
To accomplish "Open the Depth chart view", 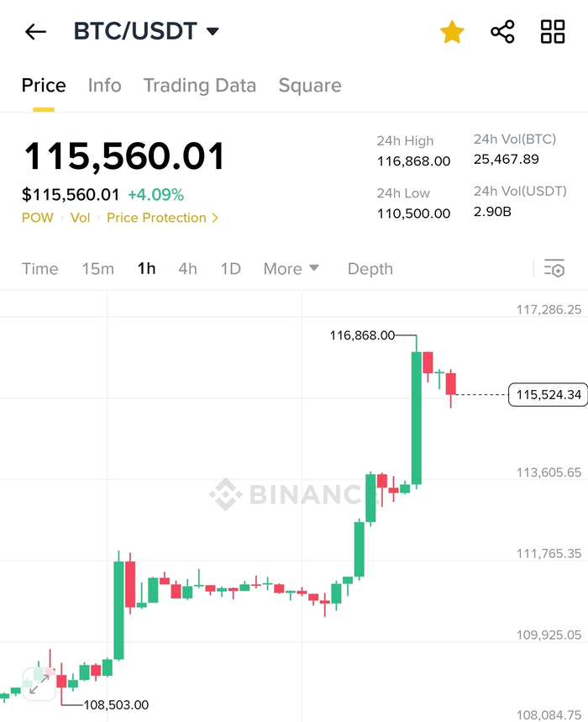I will click(370, 268).
